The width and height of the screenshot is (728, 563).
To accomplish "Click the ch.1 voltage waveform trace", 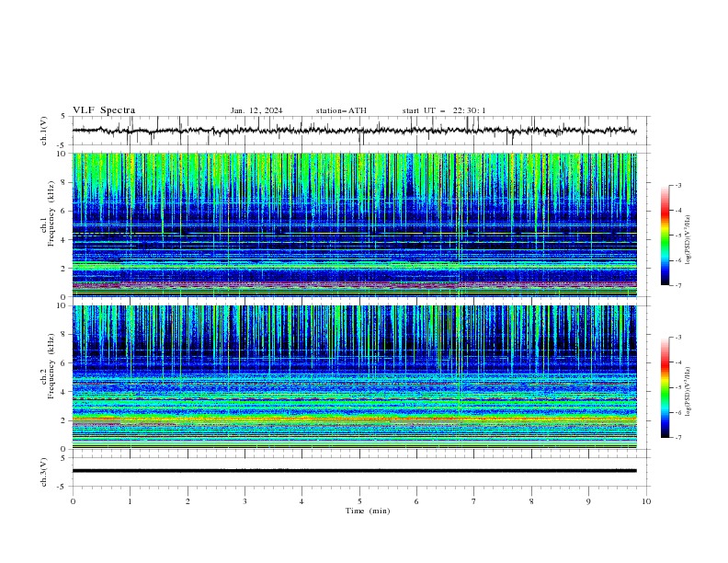I will (x=354, y=131).
